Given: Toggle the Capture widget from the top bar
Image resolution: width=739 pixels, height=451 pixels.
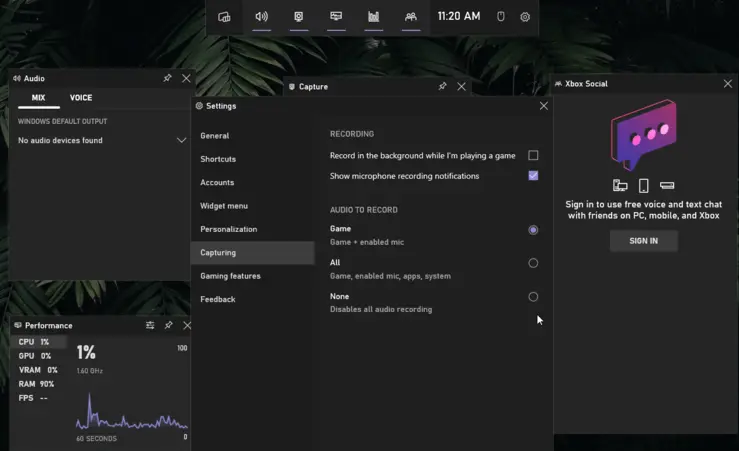Looking at the screenshot, I should click(299, 17).
